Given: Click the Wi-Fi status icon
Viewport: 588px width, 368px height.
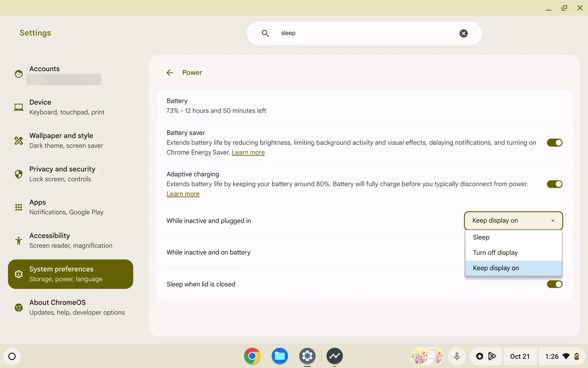Looking at the screenshot, I should (566, 356).
